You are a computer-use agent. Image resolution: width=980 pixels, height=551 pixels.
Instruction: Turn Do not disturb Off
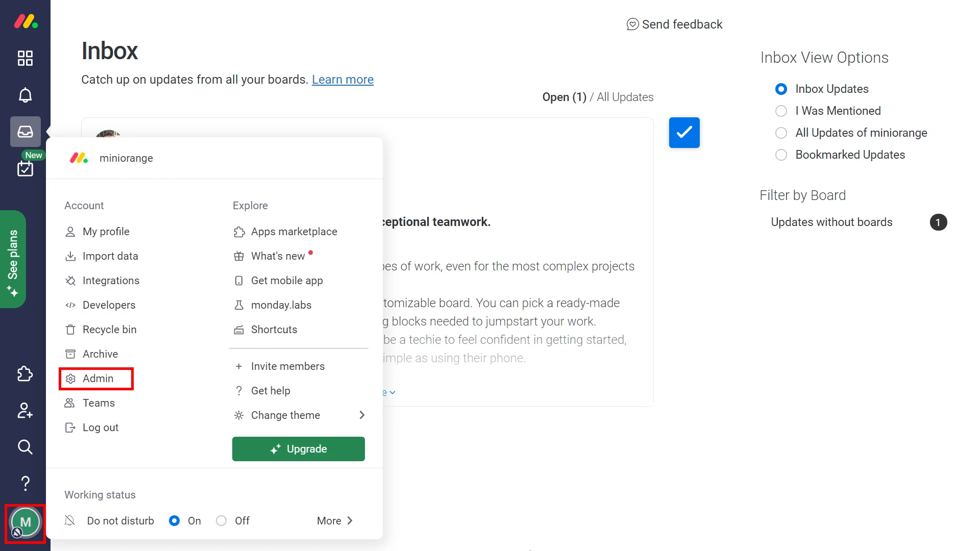click(x=222, y=520)
